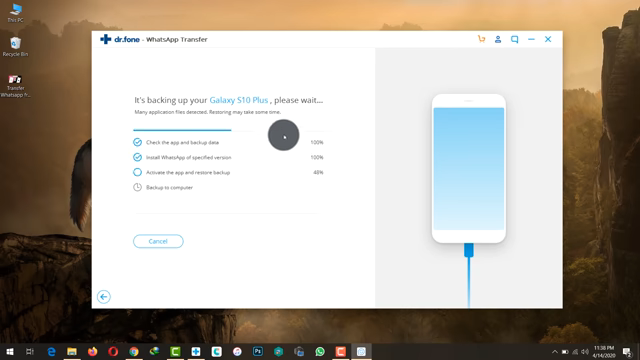This screenshot has height=360, width=640.
Task: Open the Action Center notifications
Action: tap(627, 351)
